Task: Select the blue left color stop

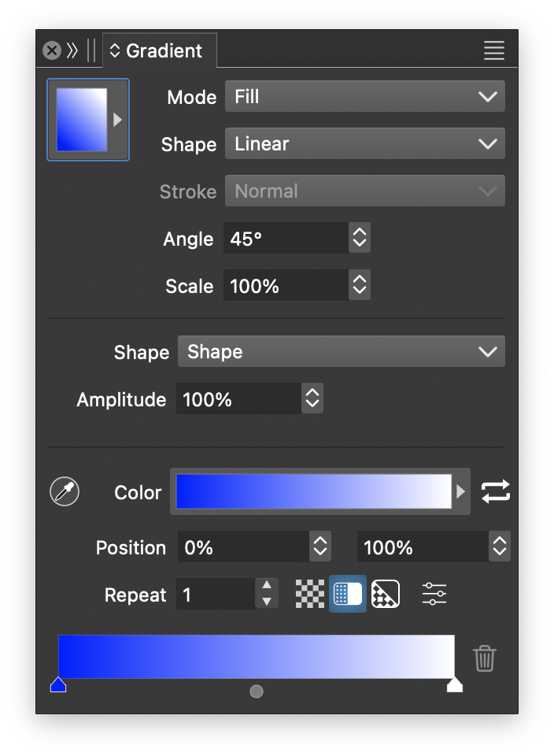Action: click(58, 684)
